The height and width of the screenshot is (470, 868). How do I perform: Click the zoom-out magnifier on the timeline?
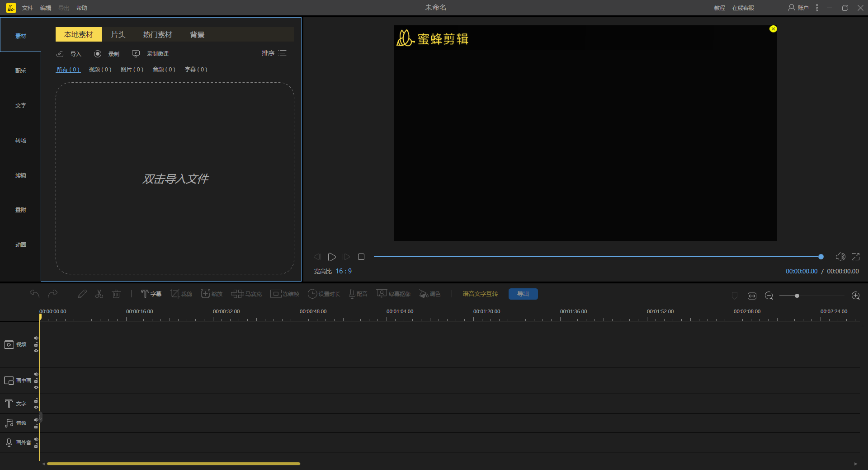point(769,296)
